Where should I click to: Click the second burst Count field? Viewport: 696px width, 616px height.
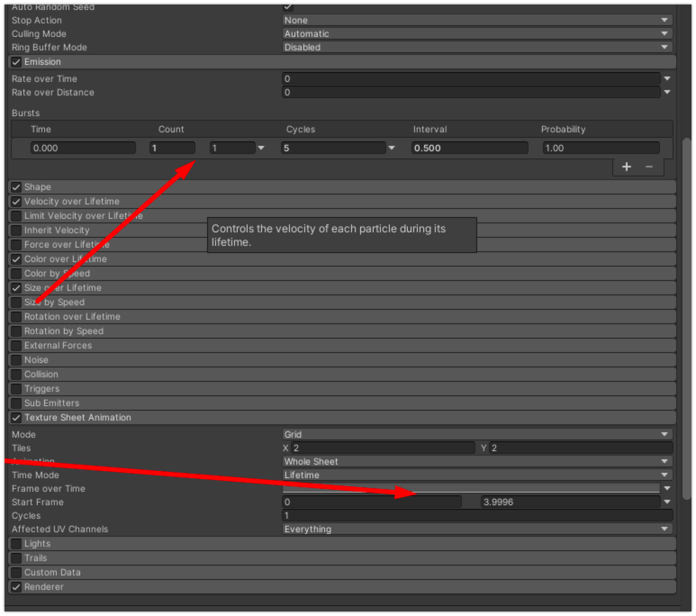pos(232,148)
